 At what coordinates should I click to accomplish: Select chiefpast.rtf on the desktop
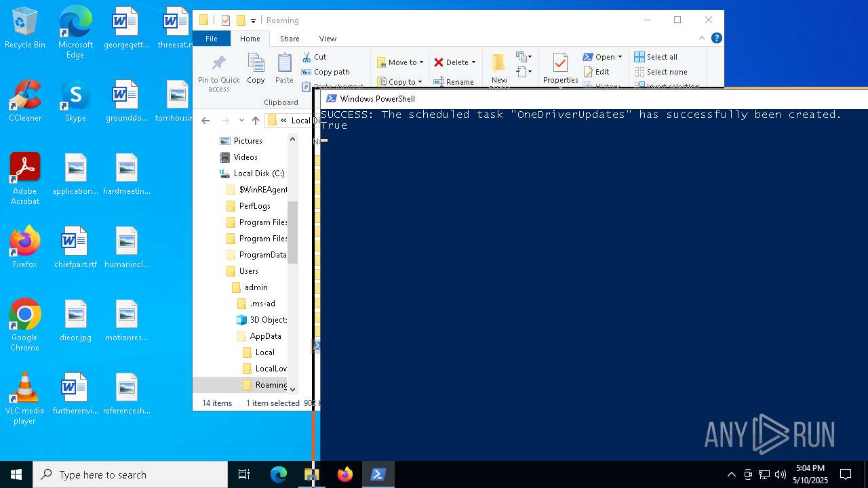(75, 247)
